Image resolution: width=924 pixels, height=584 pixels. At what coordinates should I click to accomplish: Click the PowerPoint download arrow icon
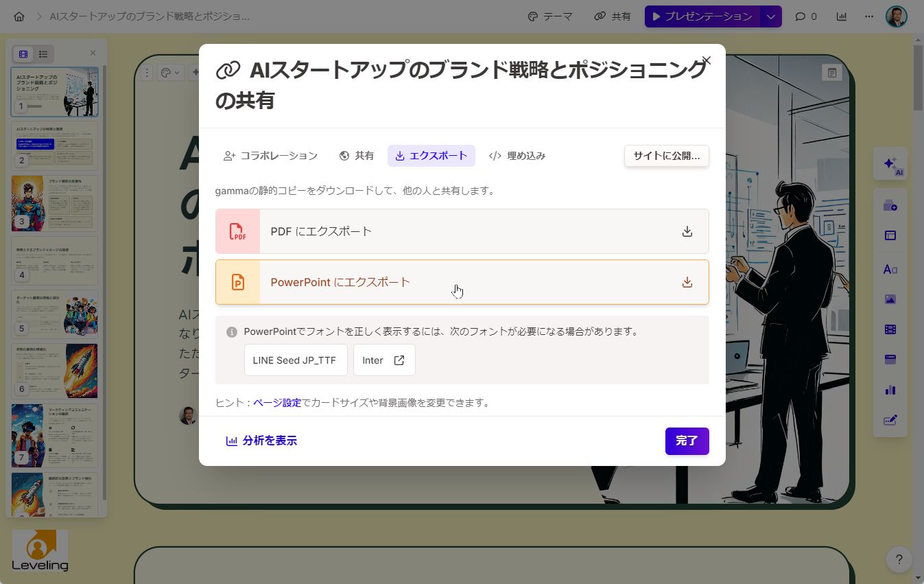click(x=687, y=281)
